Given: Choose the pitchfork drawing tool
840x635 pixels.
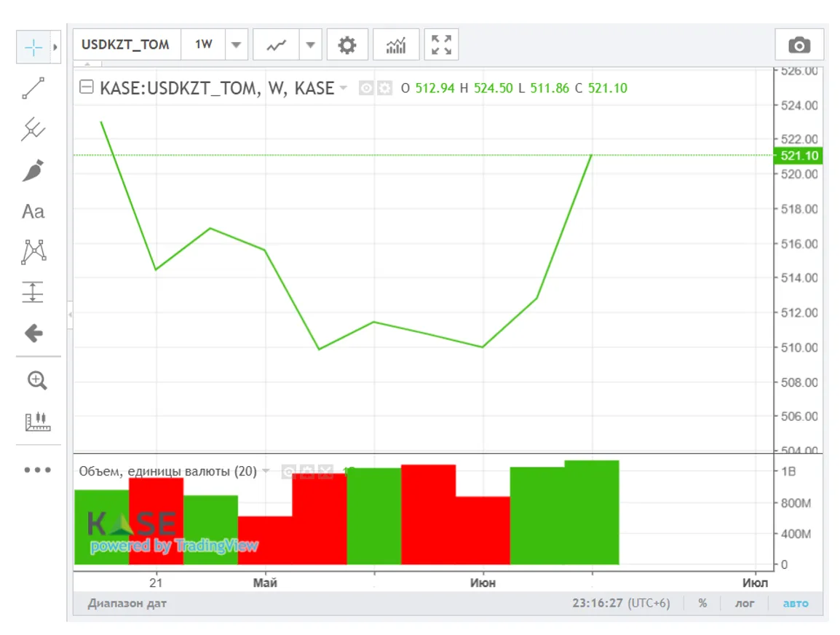Looking at the screenshot, I should click(33, 130).
